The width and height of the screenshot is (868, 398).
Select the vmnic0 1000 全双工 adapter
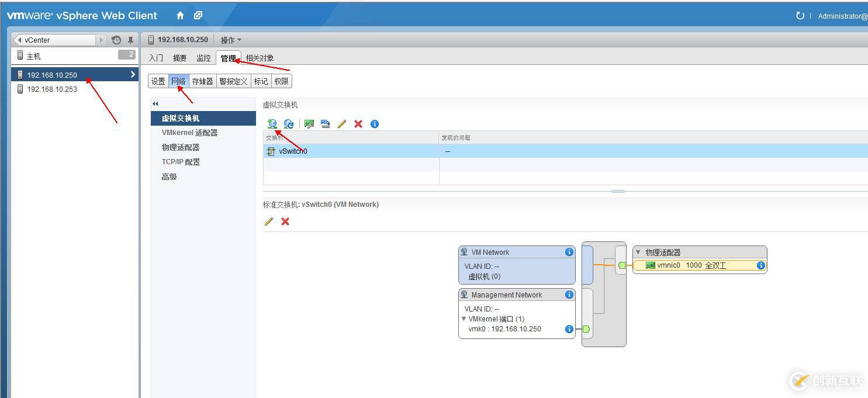click(x=700, y=265)
